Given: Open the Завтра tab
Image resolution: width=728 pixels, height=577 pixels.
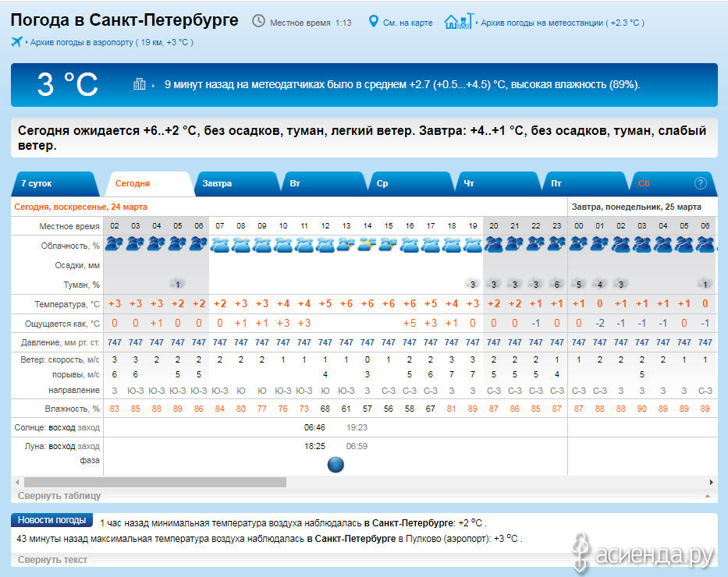Looking at the screenshot, I should 236,184.
